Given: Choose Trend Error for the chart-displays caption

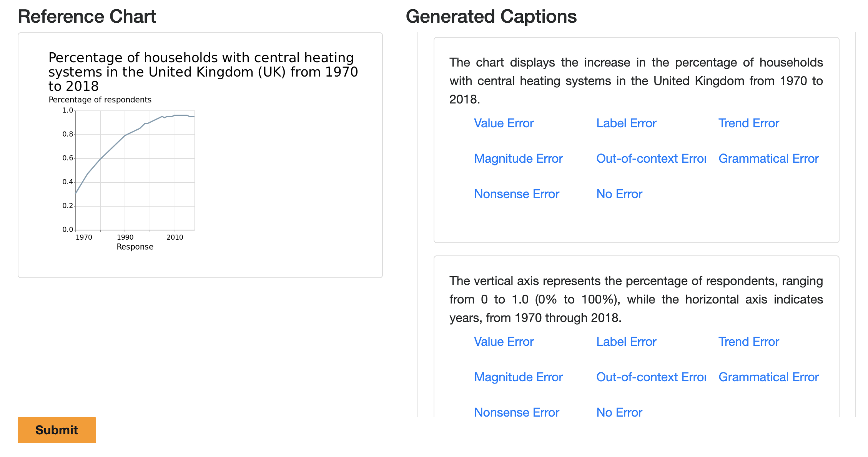Looking at the screenshot, I should point(748,123).
